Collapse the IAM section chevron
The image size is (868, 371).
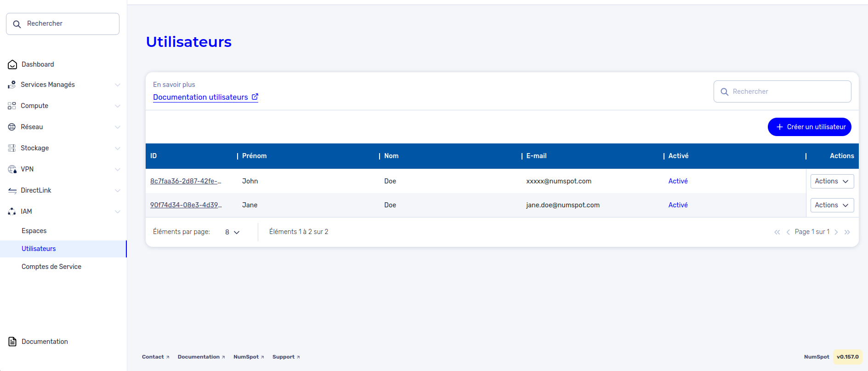pyautogui.click(x=118, y=211)
